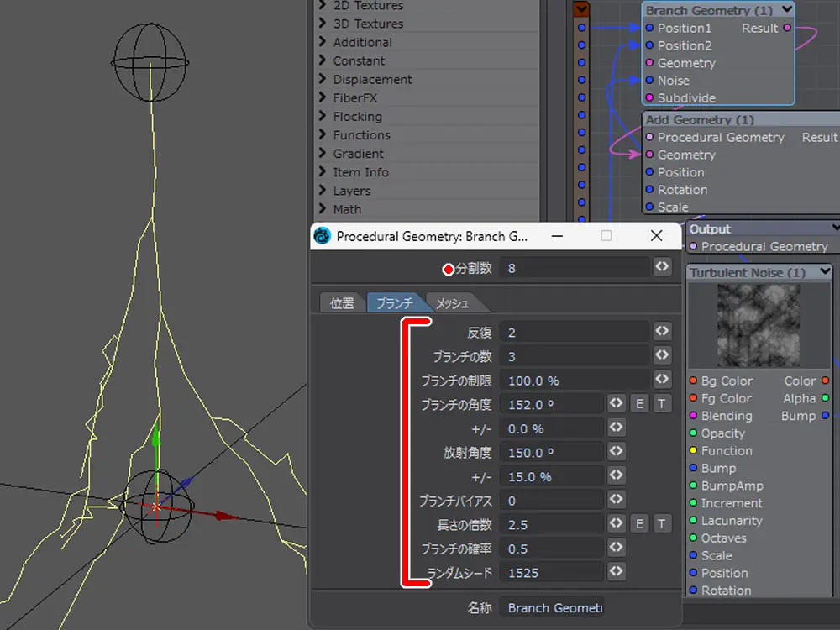Screen dimensions: 840x630
Task: Collapse the Turbulent Noise node via its arrow
Action: [824, 272]
